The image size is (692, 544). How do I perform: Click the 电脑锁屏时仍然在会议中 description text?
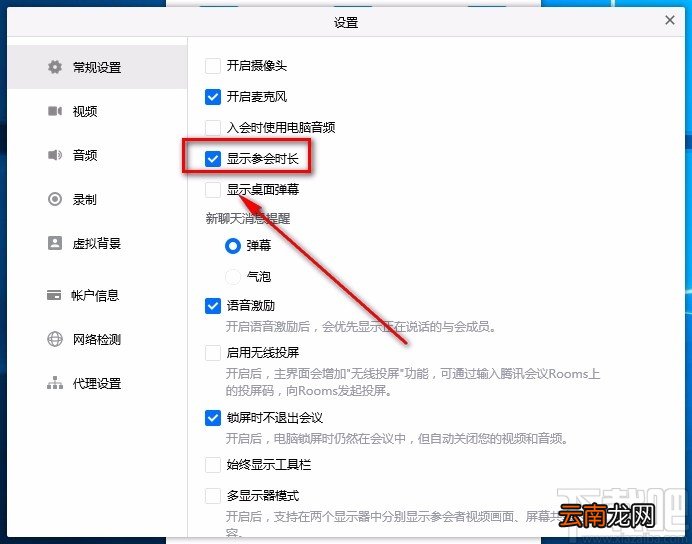coord(397,439)
